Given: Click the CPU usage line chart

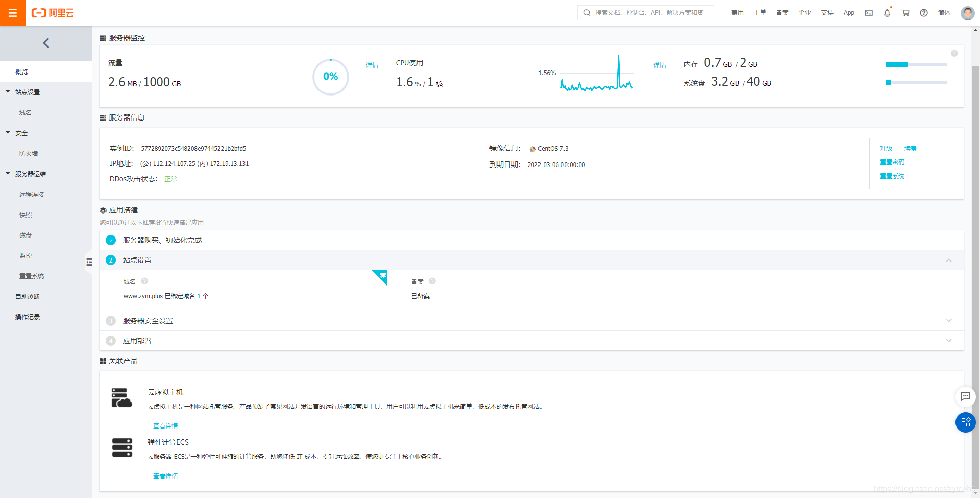Looking at the screenshot, I should click(597, 73).
